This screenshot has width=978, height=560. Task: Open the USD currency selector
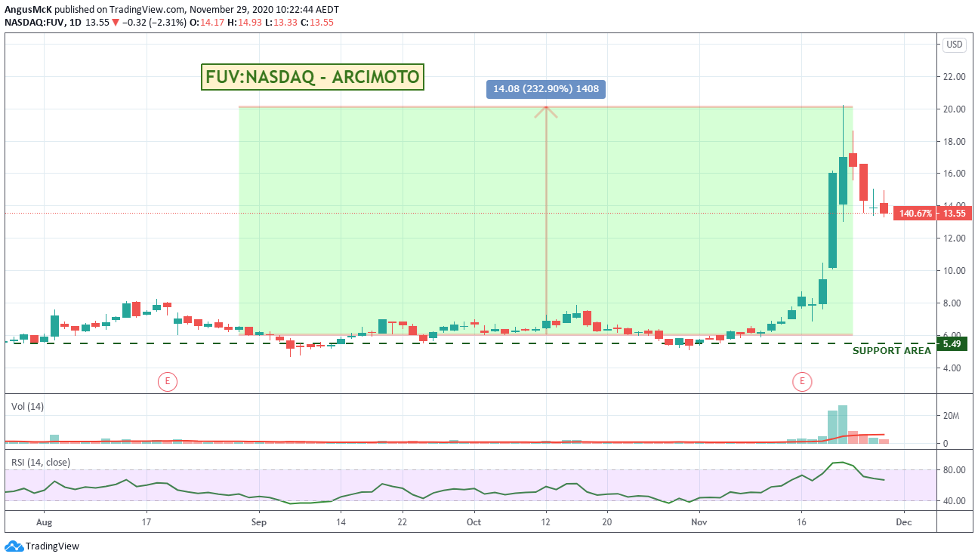click(x=955, y=45)
